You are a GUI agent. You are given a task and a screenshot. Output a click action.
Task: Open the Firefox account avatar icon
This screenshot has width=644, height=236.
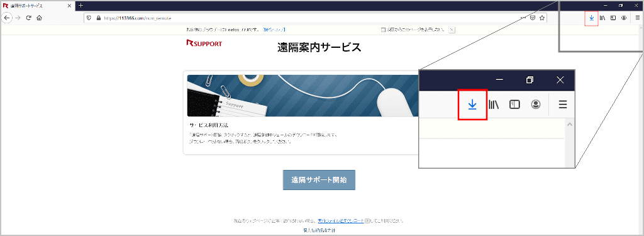coord(623,18)
